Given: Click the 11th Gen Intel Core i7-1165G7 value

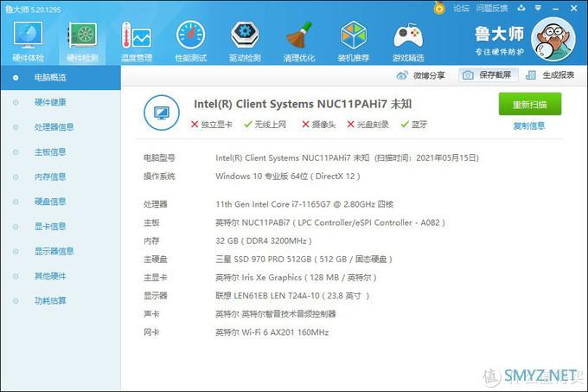Looking at the screenshot, I should pyautogui.click(x=304, y=204).
